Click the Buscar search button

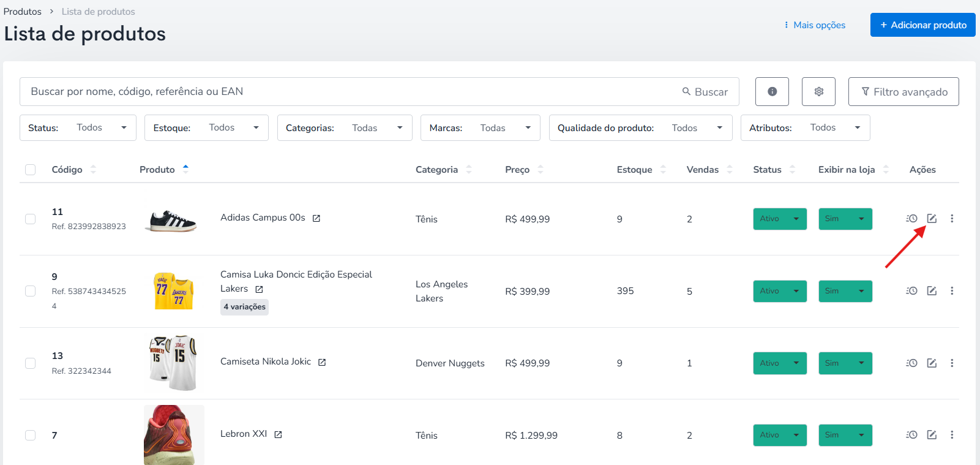coord(705,92)
